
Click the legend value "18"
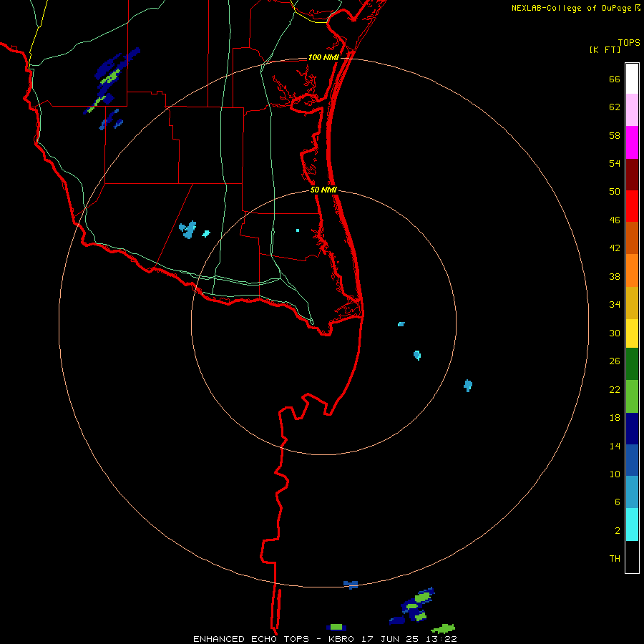(x=615, y=418)
